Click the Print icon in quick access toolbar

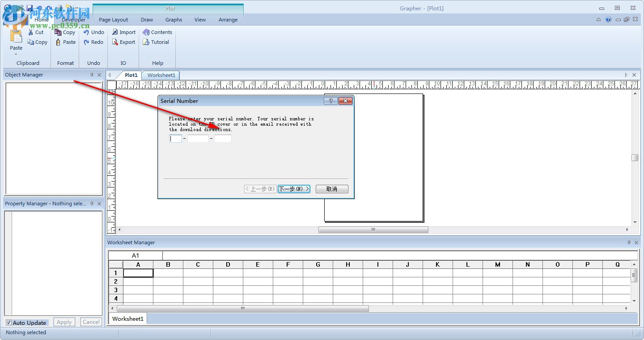(59, 8)
